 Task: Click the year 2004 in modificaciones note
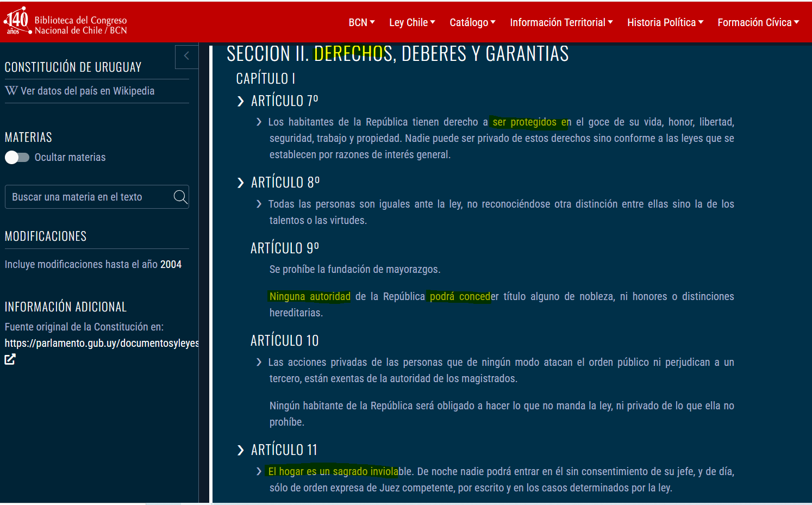(171, 264)
